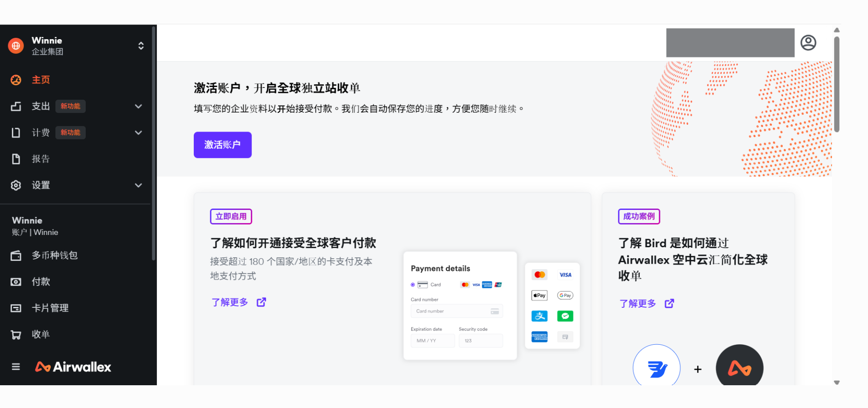Open the 报告 reports page
Viewport: 868px width, 408px height.
(40, 159)
